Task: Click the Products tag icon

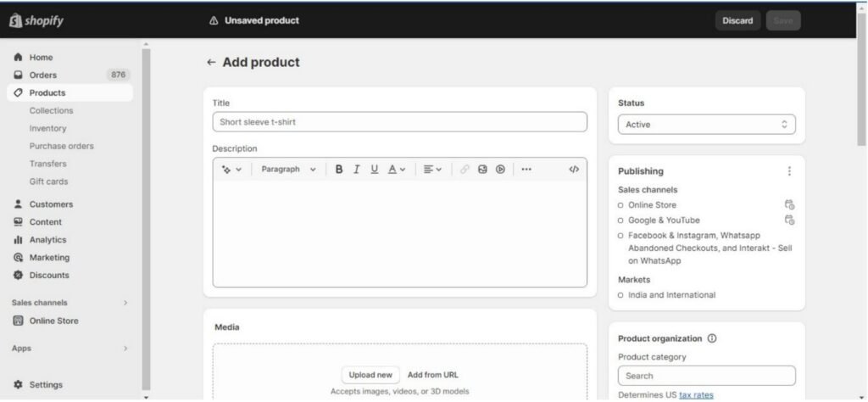Action: [19, 92]
